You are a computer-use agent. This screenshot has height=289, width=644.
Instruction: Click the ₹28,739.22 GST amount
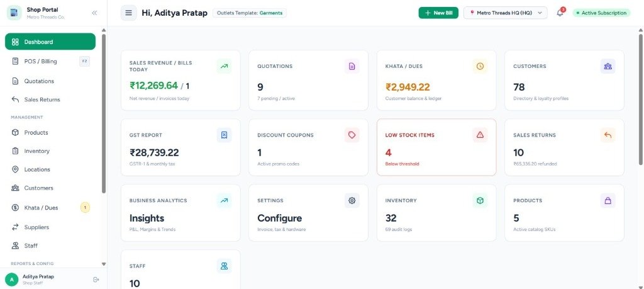(154, 152)
